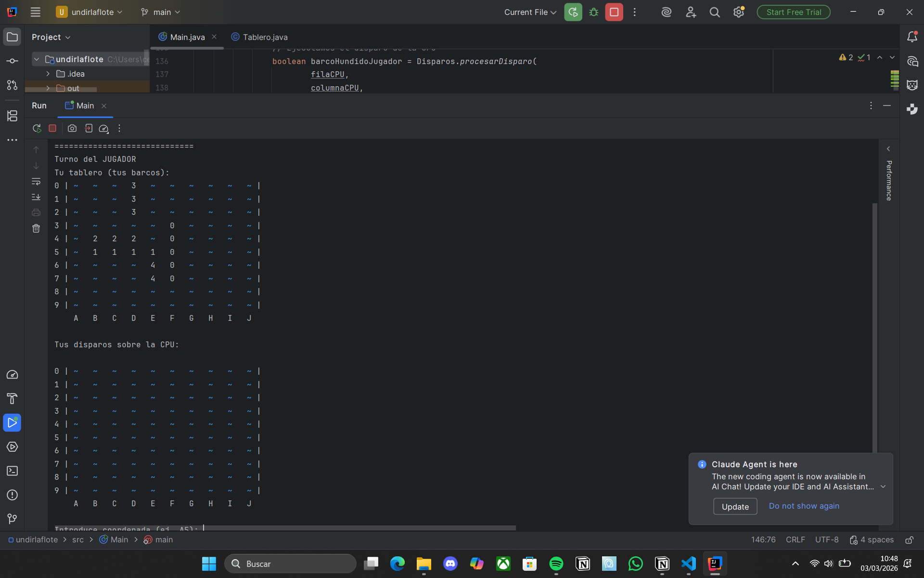Viewport: 924px width, 578px height.
Task: Stop the running process in Run toolbar
Action: (x=52, y=128)
